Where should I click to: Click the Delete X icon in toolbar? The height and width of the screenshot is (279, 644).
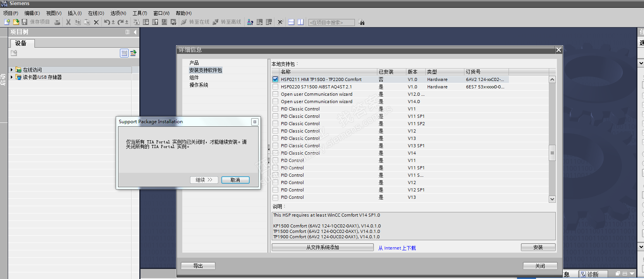96,22
